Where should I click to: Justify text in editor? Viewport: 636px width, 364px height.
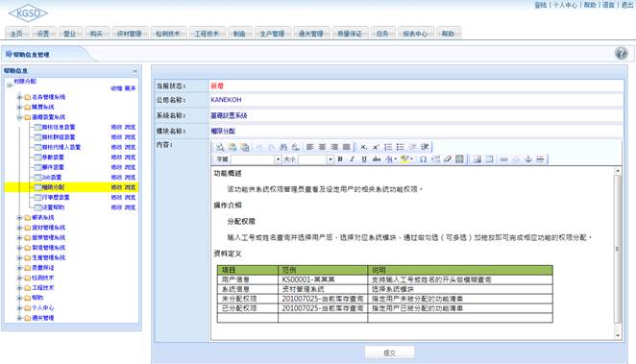click(x=347, y=147)
